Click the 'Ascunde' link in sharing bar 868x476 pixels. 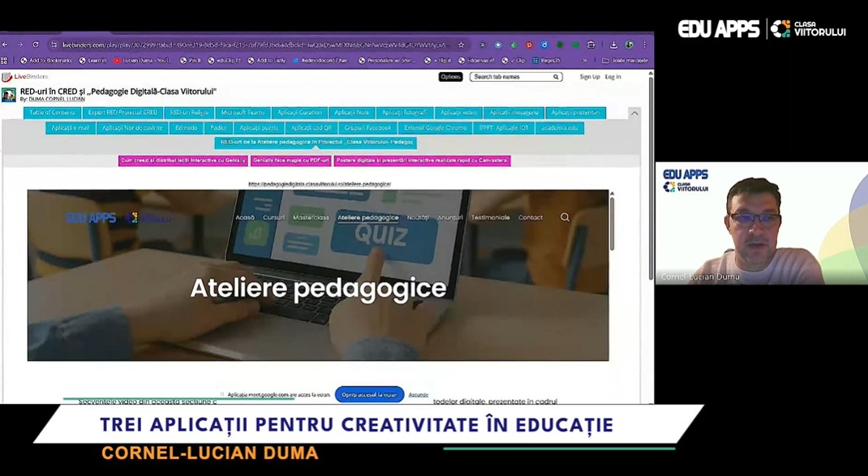[x=419, y=395]
